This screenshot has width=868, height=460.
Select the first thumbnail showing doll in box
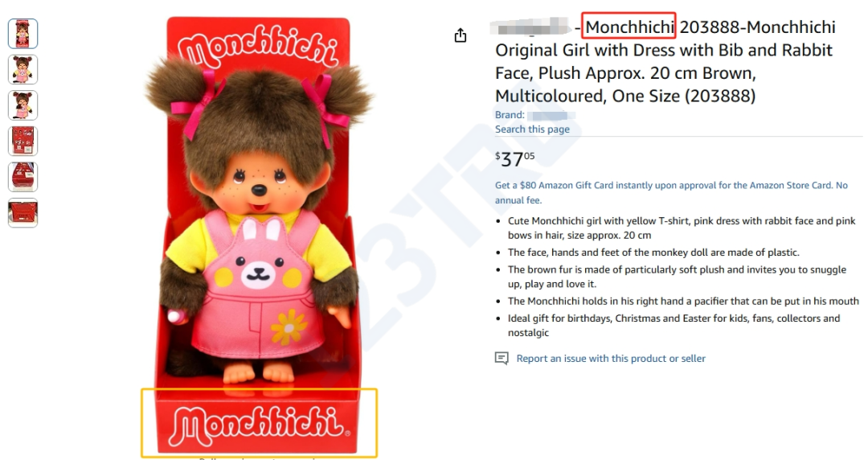[23, 33]
